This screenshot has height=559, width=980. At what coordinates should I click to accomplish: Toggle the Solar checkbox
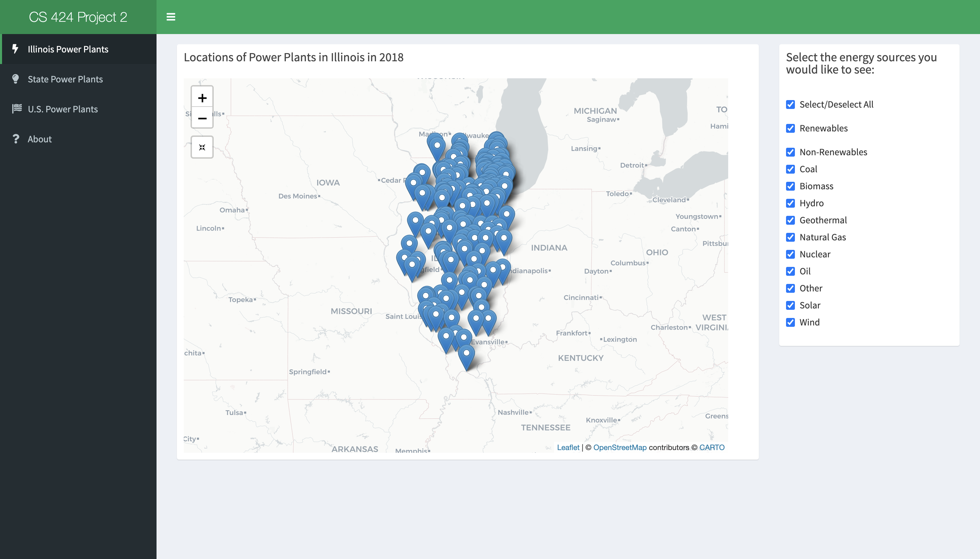[790, 305]
